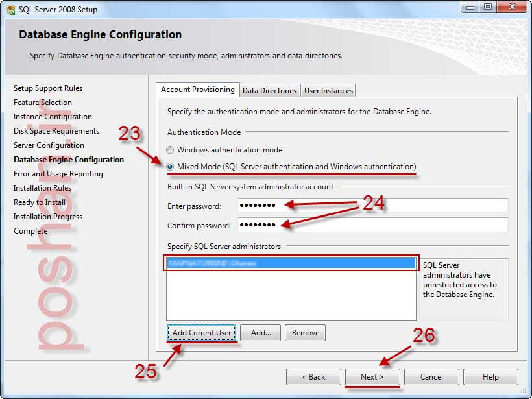532x399 pixels.
Task: Select Windows authentication mode radio button
Action: tap(171, 150)
